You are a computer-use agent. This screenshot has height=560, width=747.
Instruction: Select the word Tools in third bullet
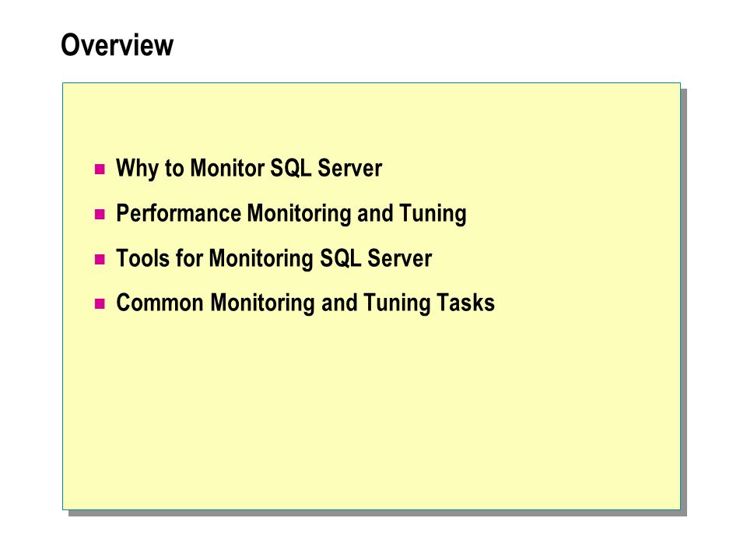pos(143,258)
